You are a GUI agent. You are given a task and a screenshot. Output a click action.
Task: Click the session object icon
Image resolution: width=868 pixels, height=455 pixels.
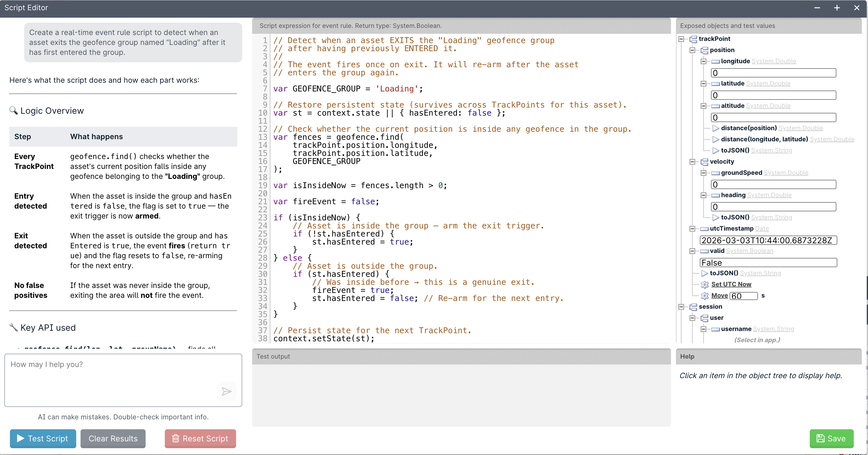[x=693, y=307]
